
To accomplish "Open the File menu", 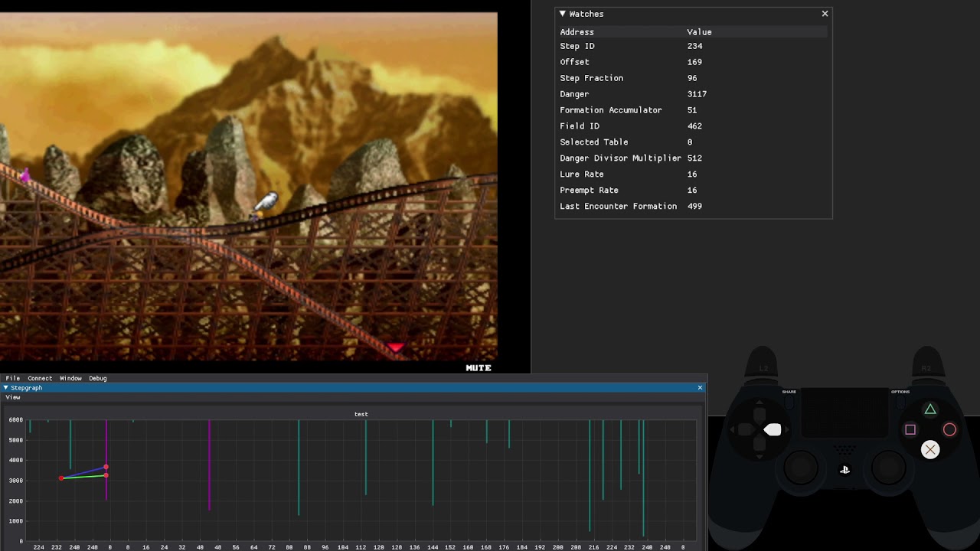I will pyautogui.click(x=13, y=378).
